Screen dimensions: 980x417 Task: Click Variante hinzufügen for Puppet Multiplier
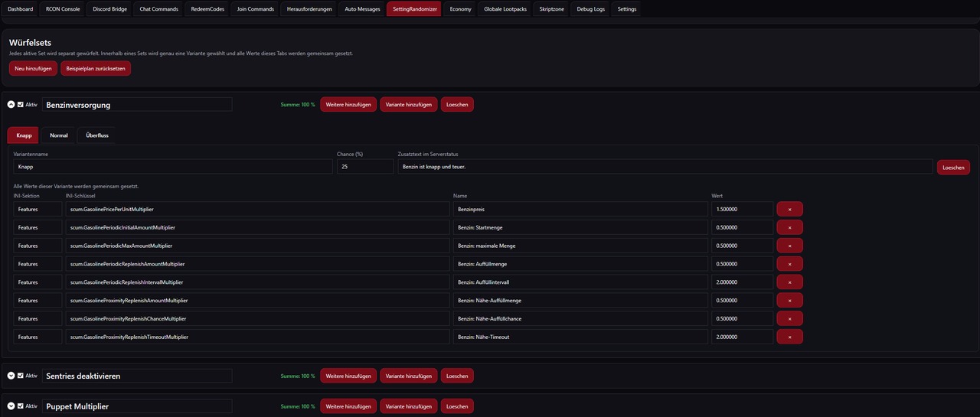[x=409, y=406]
